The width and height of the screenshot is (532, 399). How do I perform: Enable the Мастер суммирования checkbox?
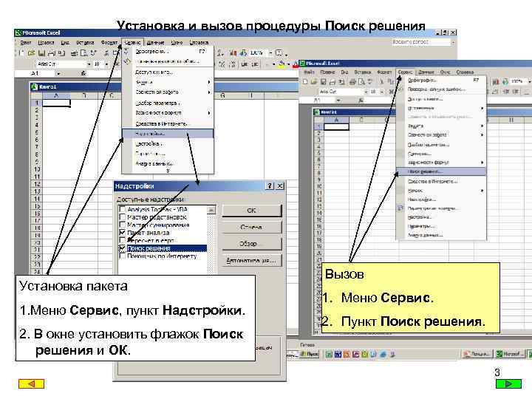point(123,225)
